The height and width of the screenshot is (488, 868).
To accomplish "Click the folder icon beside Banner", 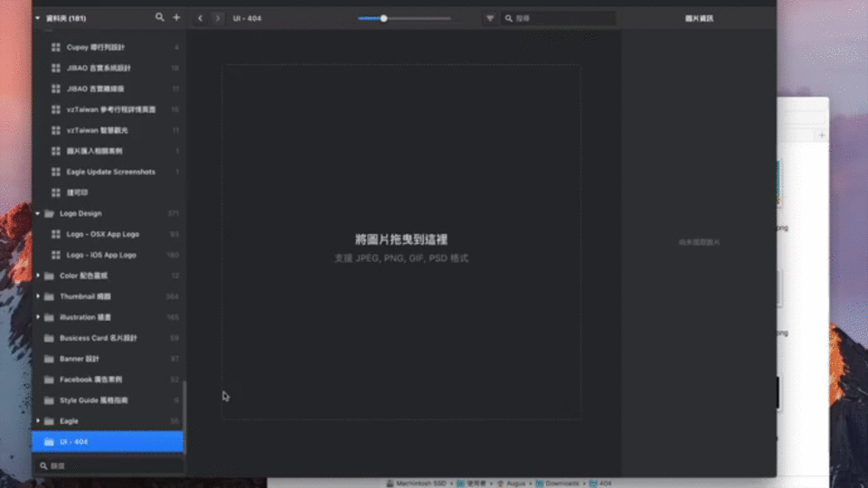I will (49, 359).
